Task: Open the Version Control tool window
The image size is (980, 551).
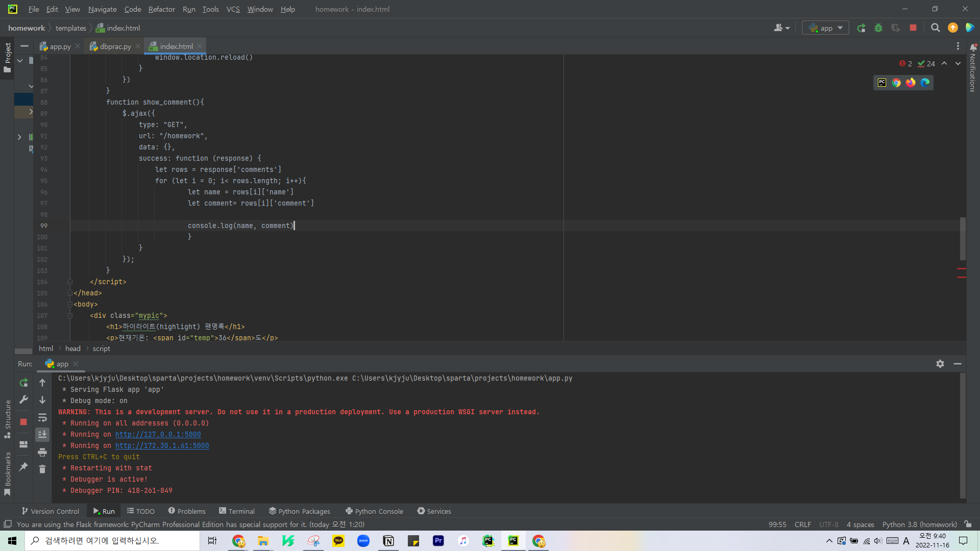Action: tap(51, 511)
